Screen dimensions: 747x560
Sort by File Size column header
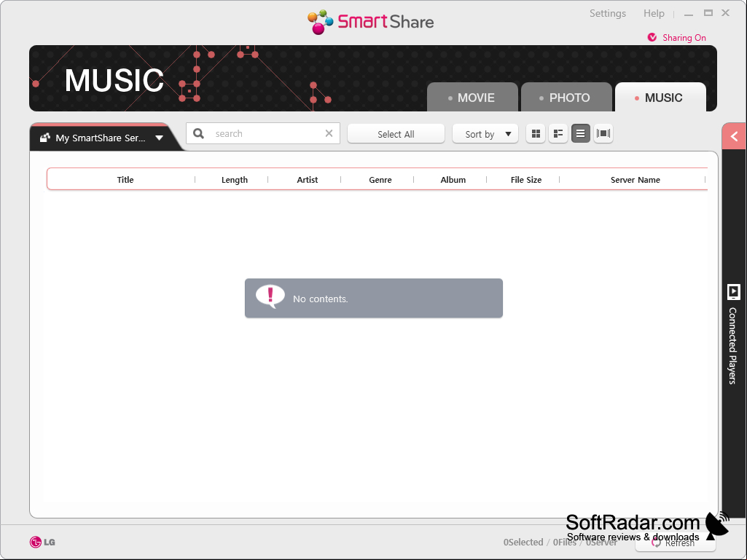[526, 180]
